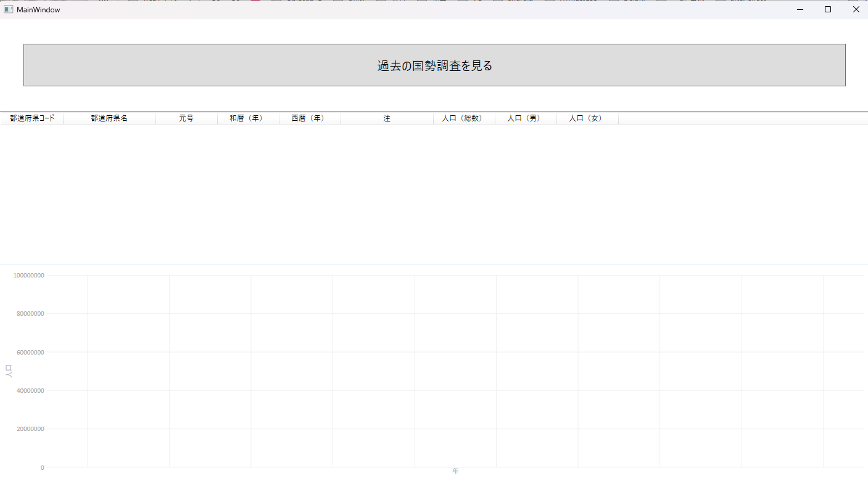
Task: Click the 0 tick label on the chart
Action: click(42, 467)
